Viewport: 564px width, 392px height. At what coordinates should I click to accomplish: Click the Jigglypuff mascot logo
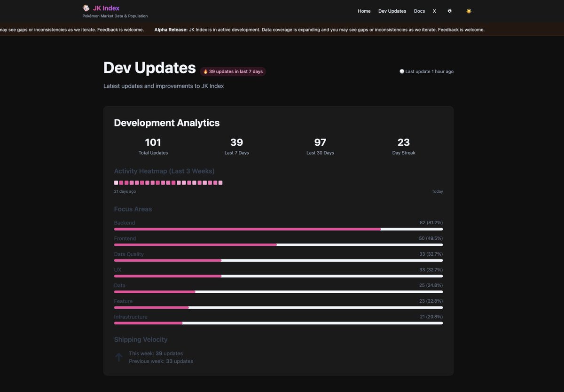click(x=86, y=8)
